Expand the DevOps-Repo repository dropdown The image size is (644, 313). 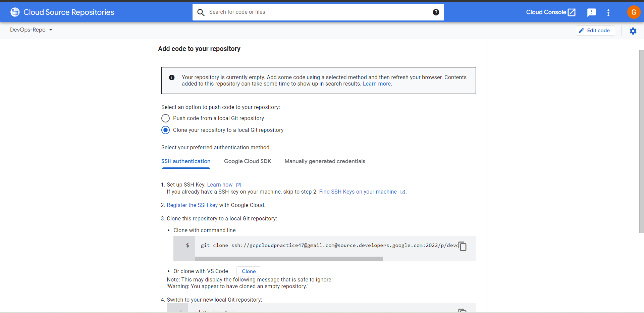click(31, 30)
